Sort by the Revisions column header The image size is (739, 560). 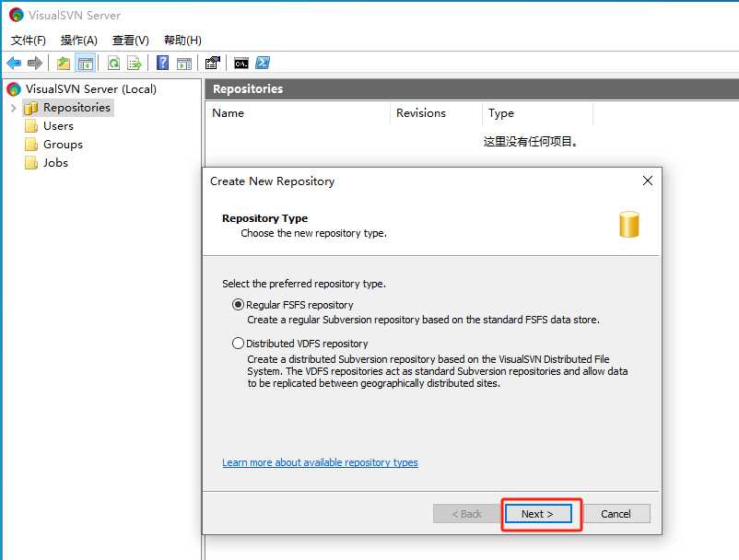pos(437,113)
